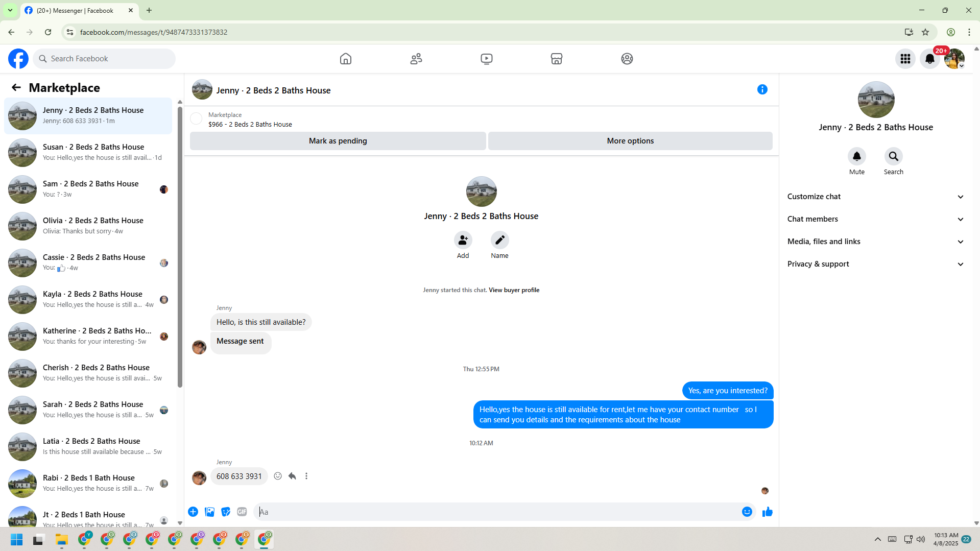The width and height of the screenshot is (980, 551).
Task: Click the message input box
Action: pos(498,512)
